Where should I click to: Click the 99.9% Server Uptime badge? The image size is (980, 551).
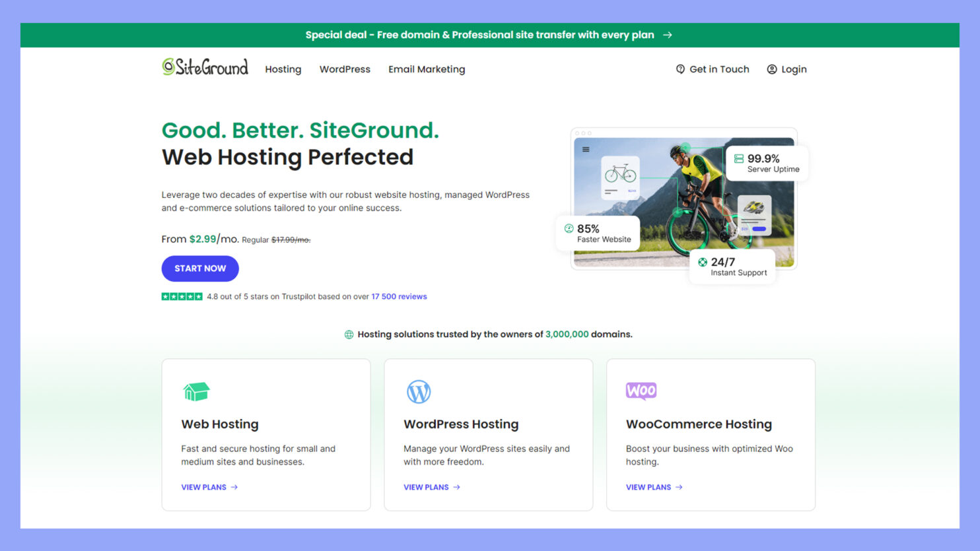tap(767, 162)
